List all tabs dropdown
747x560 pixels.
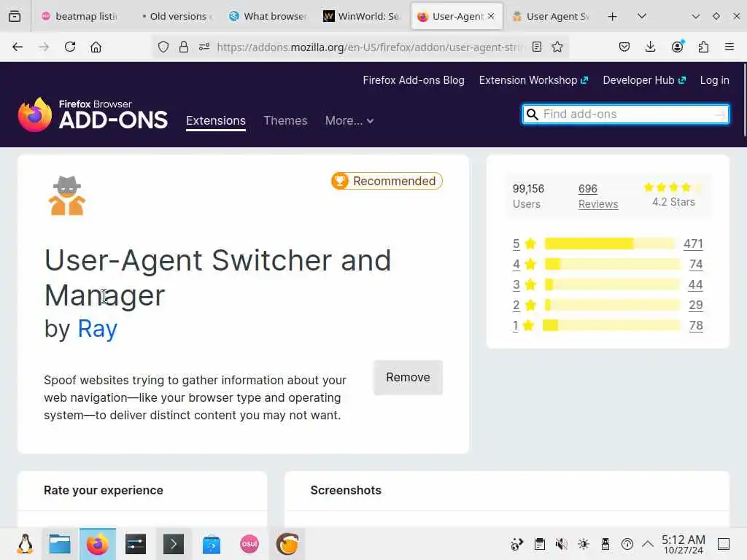pyautogui.click(x=642, y=16)
